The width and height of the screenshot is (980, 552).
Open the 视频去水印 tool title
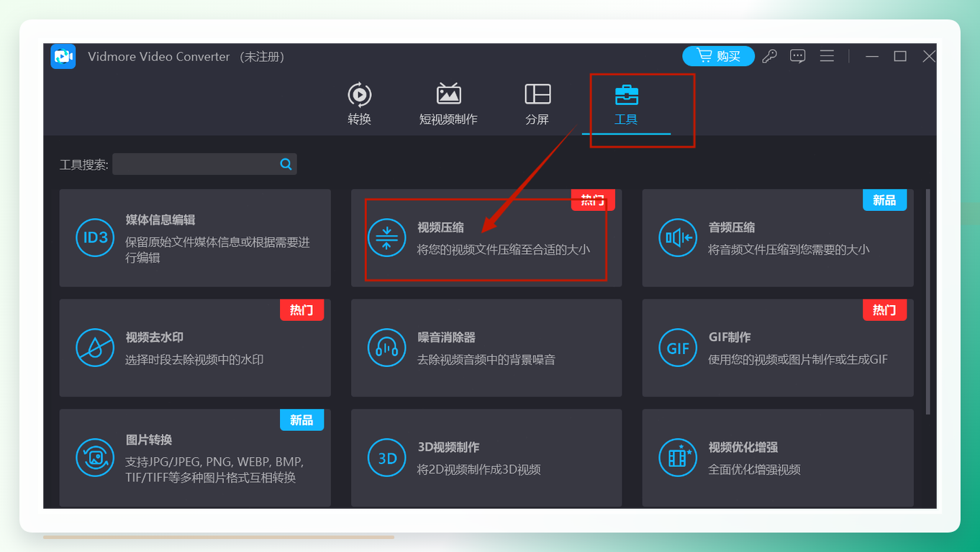point(155,338)
